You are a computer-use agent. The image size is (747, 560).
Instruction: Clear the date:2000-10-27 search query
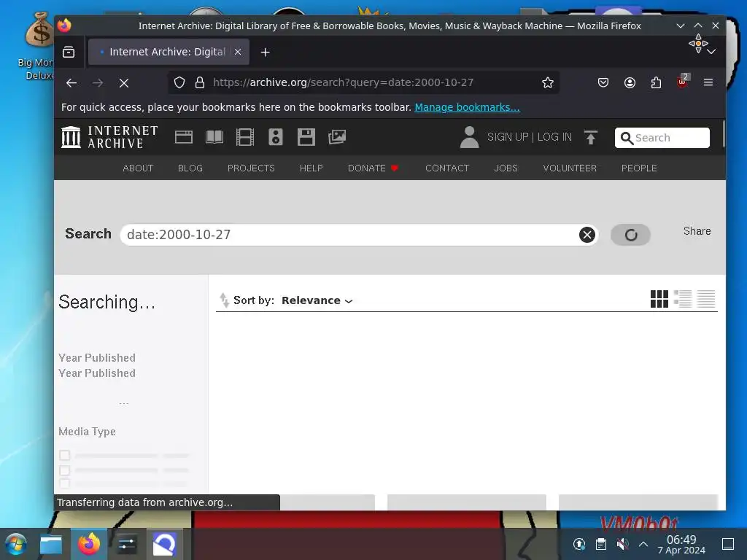pyautogui.click(x=587, y=235)
